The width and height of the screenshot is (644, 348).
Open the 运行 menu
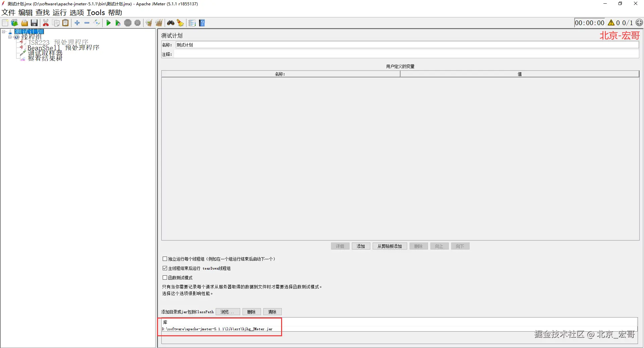click(60, 13)
